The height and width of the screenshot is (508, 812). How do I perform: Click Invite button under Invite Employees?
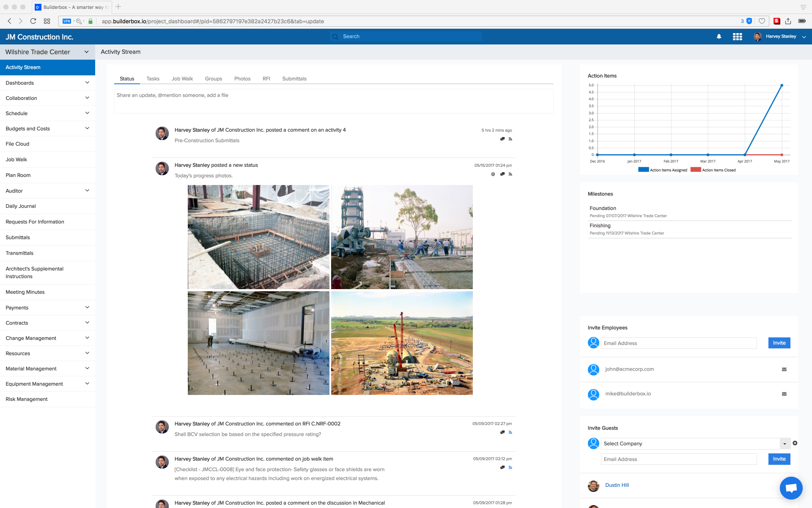[x=779, y=343]
